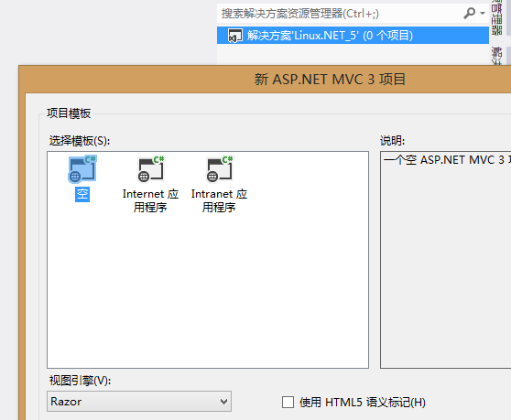Click the Internet 应用程序 text label

click(x=150, y=200)
